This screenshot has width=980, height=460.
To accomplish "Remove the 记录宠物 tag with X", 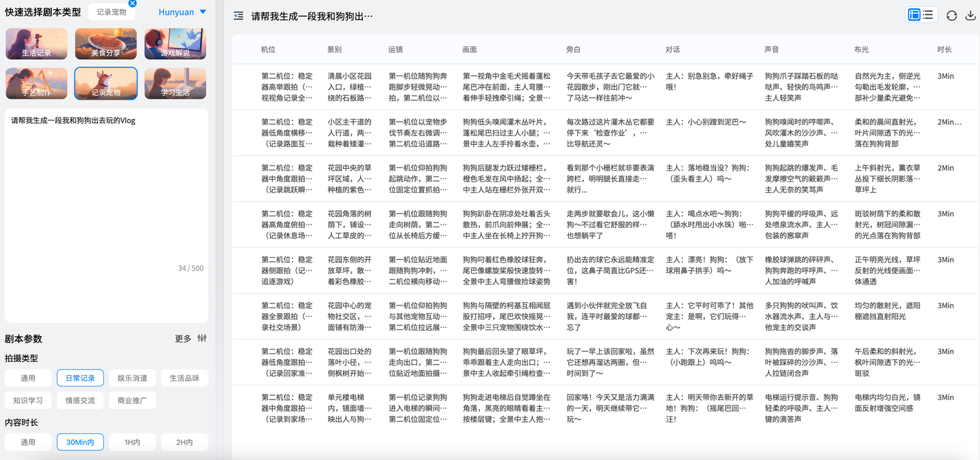I will point(133,3).
